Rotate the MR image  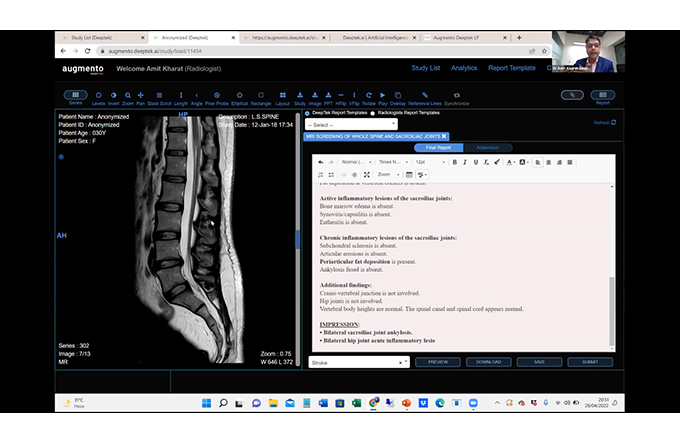point(369,98)
